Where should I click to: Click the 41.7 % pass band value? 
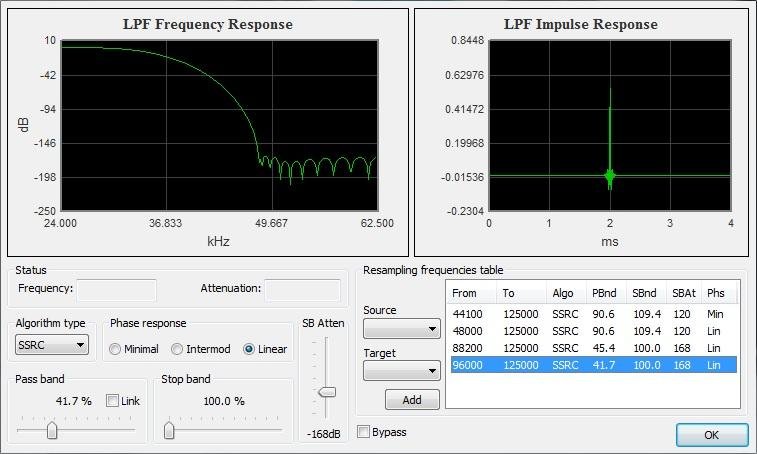73,401
